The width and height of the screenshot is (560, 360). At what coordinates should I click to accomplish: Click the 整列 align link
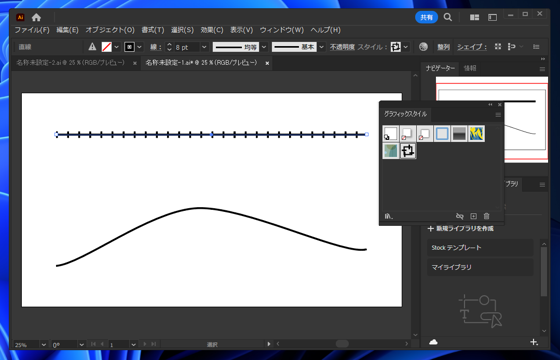[444, 47]
